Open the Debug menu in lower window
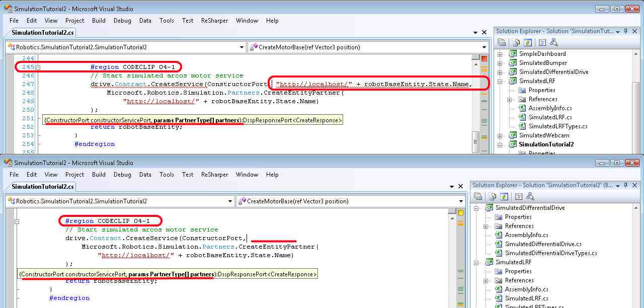The height and width of the screenshot is (308, 644). pyautogui.click(x=122, y=175)
